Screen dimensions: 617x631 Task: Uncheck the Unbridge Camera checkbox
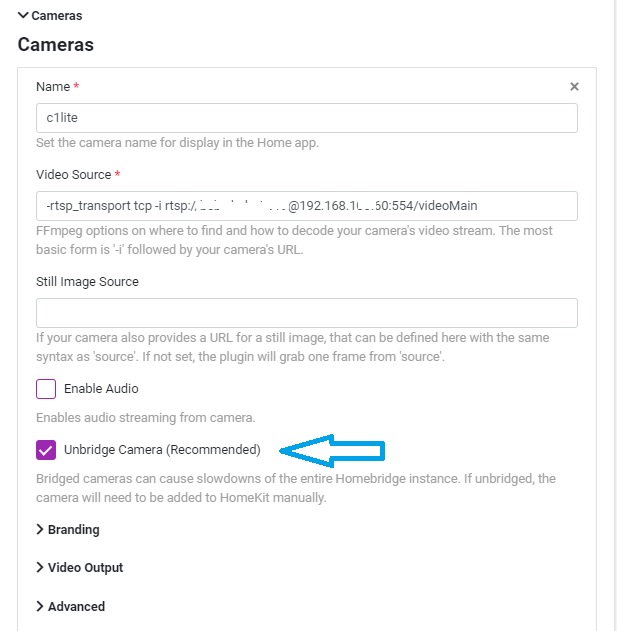(x=46, y=450)
